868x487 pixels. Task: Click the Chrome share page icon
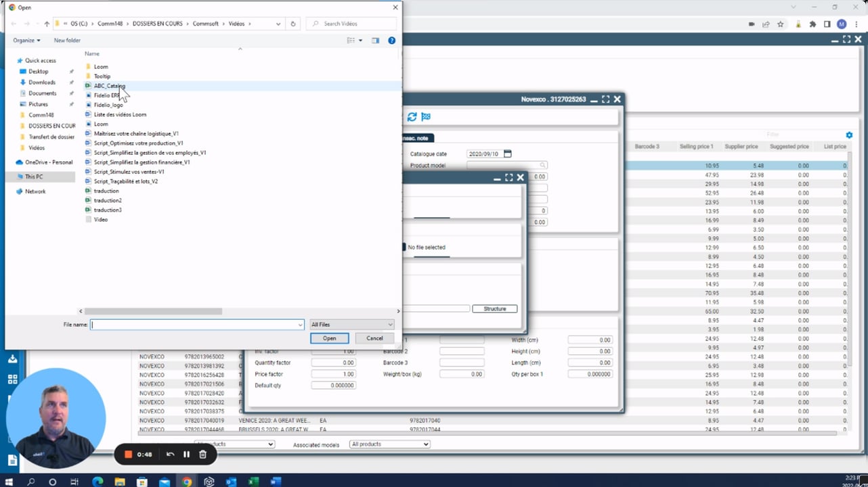766,24
